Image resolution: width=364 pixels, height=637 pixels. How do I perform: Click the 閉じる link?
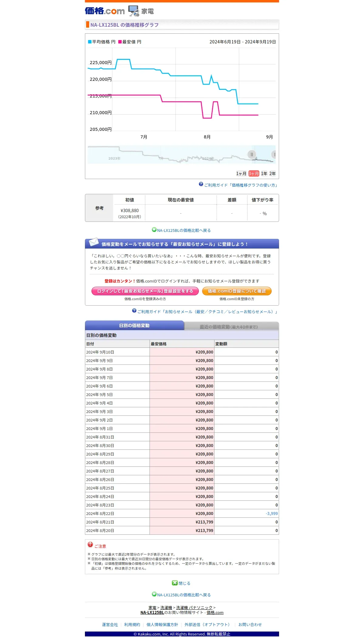pos(184,583)
